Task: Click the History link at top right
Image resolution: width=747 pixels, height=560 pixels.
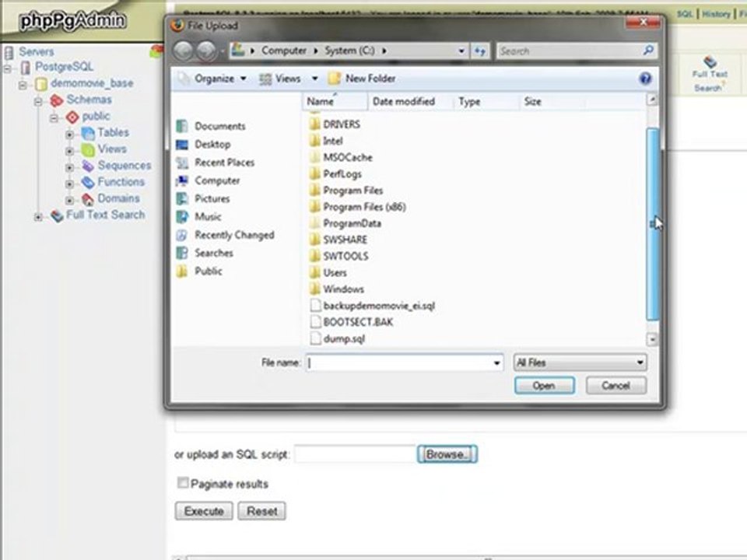Action: 716,14
